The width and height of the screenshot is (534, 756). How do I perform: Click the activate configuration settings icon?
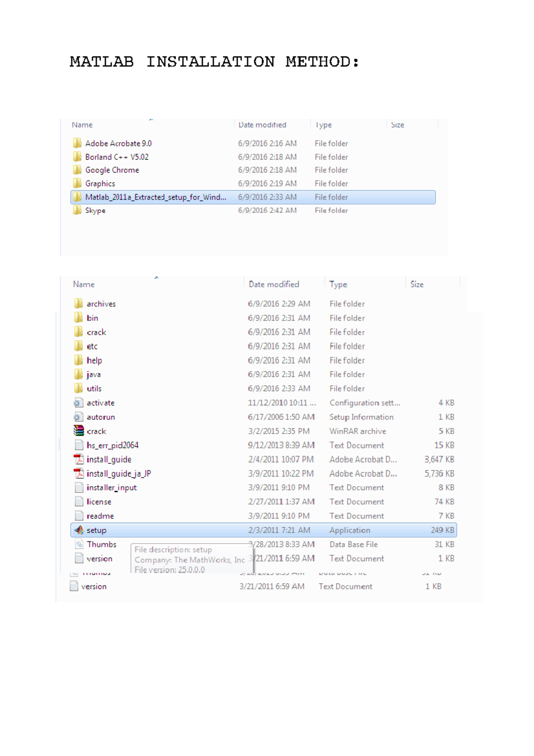tap(79, 403)
